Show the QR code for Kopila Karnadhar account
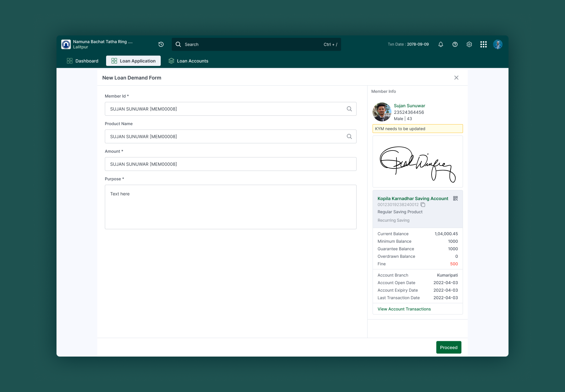This screenshot has width=565, height=392. click(455, 198)
